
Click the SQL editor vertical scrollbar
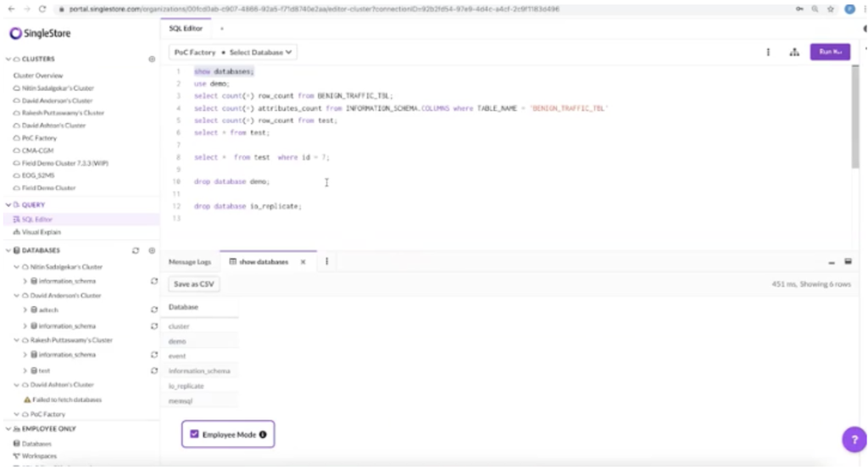(855, 117)
